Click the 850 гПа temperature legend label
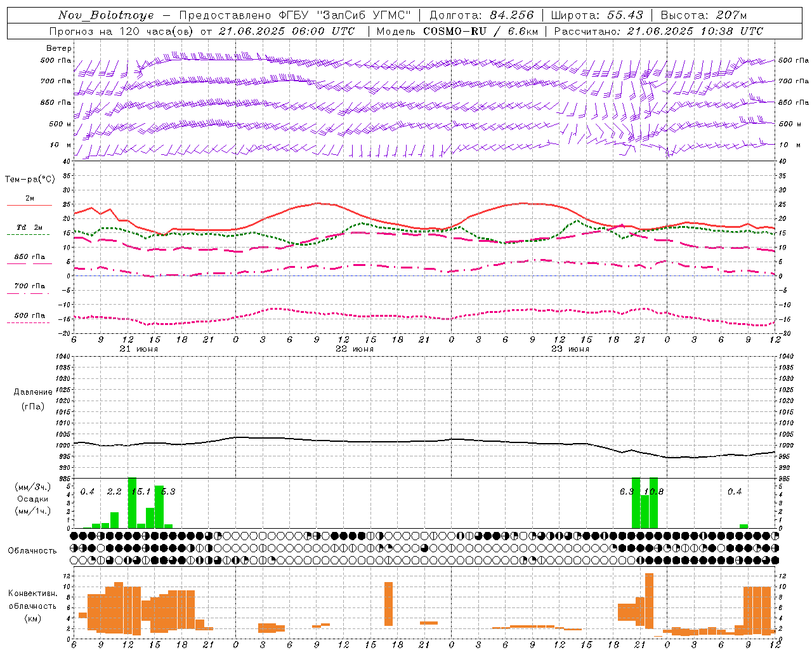 point(30,257)
